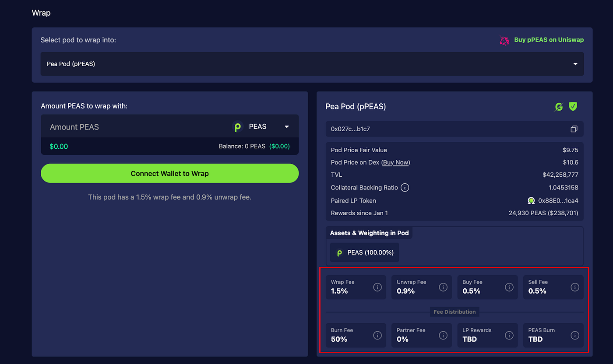
Task: Click Connect Wallet to Wrap button
Action: pos(170,173)
